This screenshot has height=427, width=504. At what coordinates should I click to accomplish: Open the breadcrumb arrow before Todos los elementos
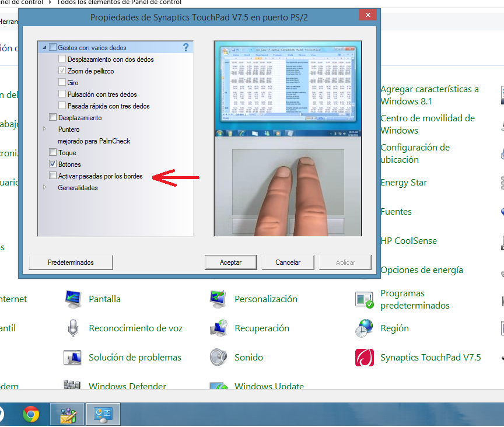point(50,2)
